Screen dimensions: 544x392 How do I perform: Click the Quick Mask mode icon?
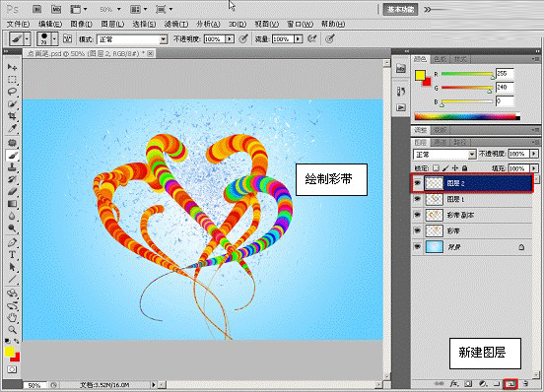click(12, 369)
